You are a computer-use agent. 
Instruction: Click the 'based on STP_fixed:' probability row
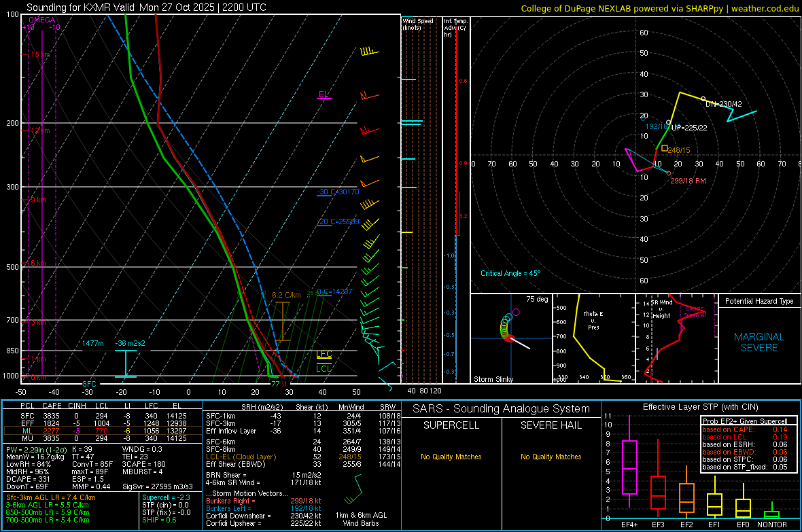[x=745, y=467]
